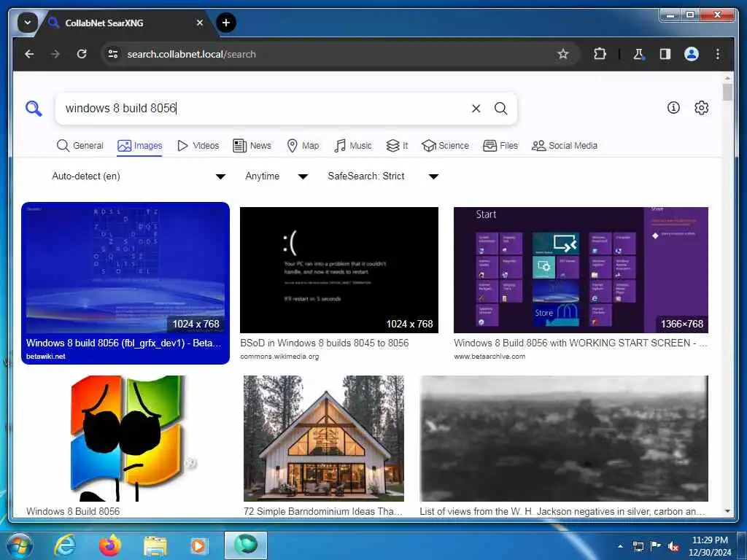Switch to the Music tab
The width and height of the screenshot is (747, 560).
pyautogui.click(x=352, y=146)
